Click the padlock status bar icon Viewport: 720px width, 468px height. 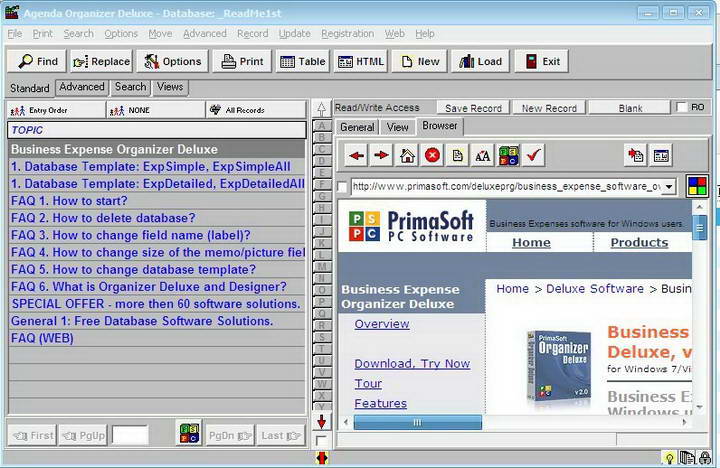tap(704, 457)
